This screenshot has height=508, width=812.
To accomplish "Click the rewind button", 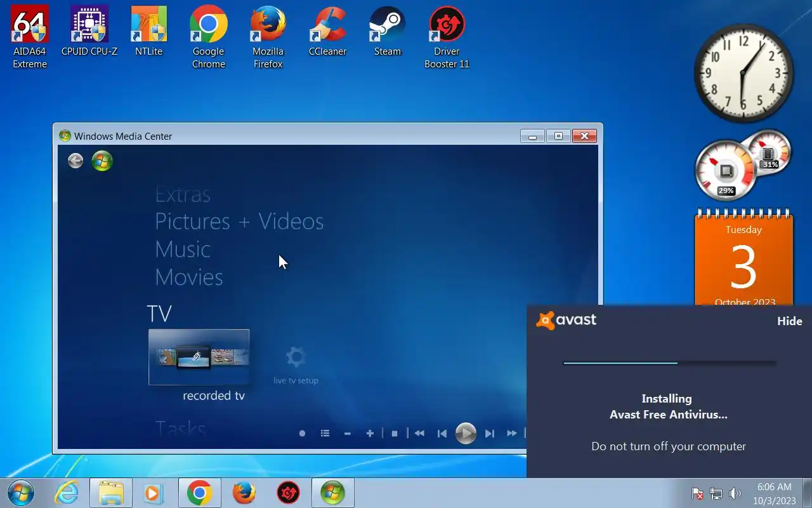I will click(x=419, y=434).
